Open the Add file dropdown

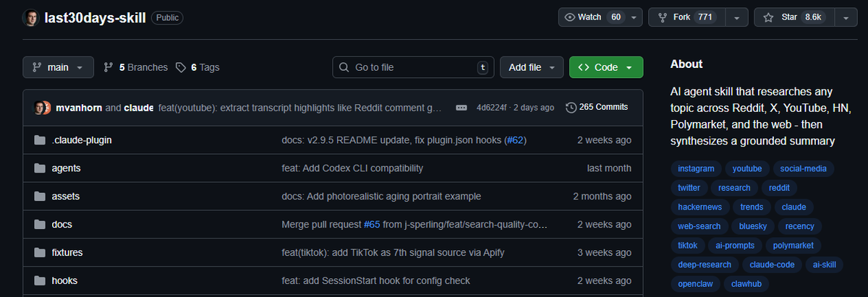[532, 67]
